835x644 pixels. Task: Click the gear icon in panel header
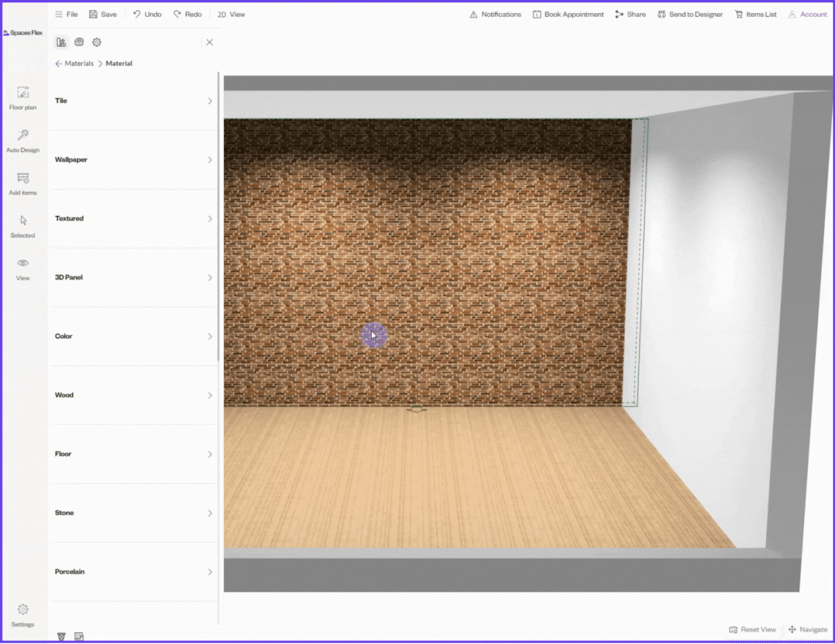96,42
